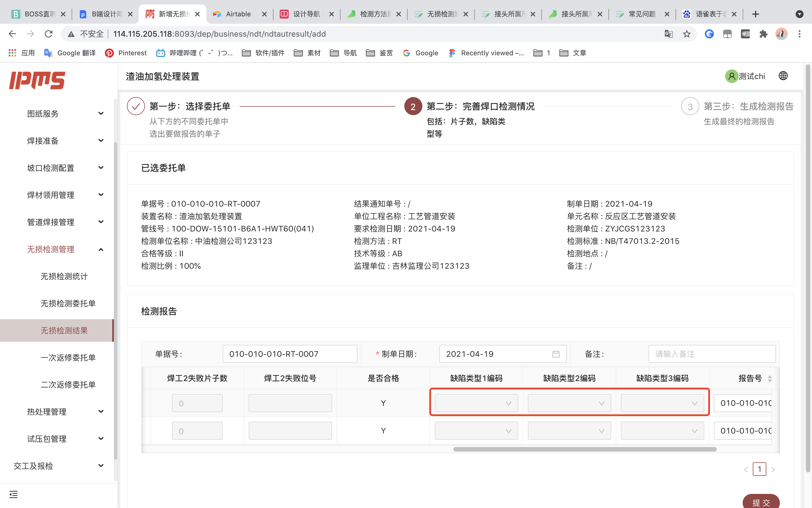Open first row 缺陷类型2编码 dropdown

(569, 403)
